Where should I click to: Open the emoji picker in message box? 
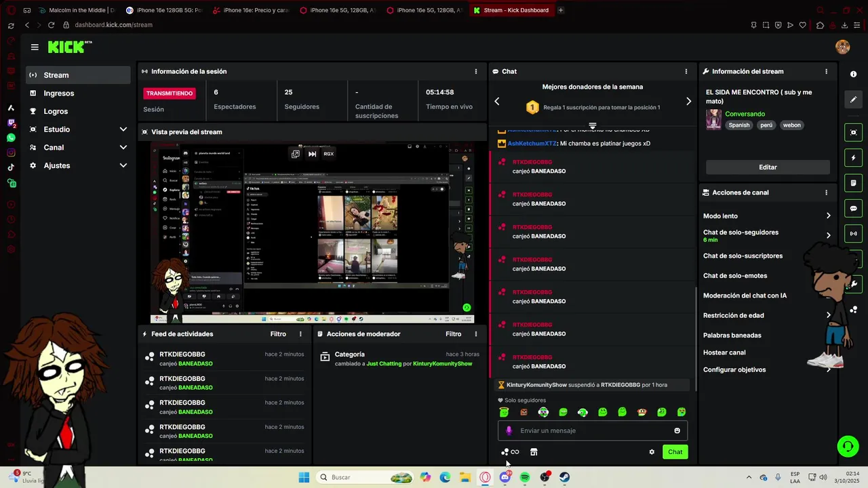coord(677,430)
